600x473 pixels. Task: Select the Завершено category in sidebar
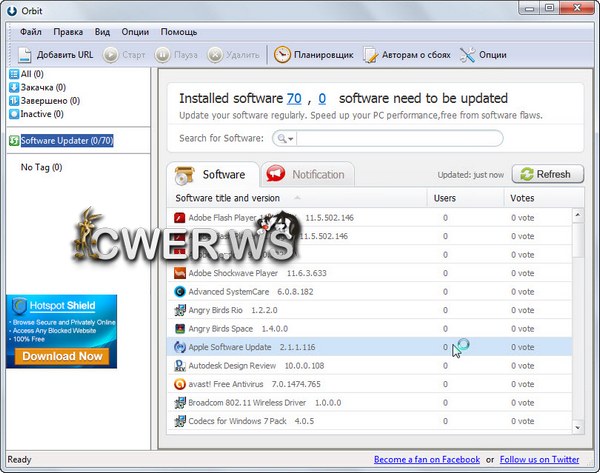[49, 101]
